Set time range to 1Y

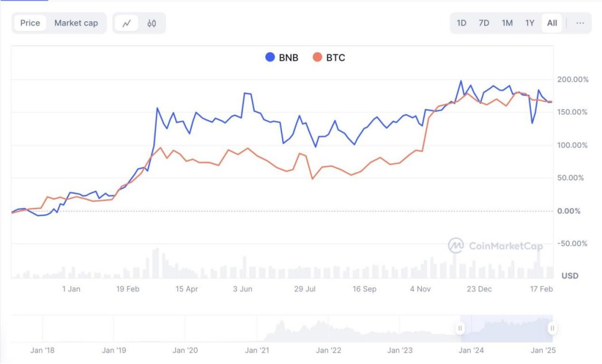pyautogui.click(x=530, y=23)
